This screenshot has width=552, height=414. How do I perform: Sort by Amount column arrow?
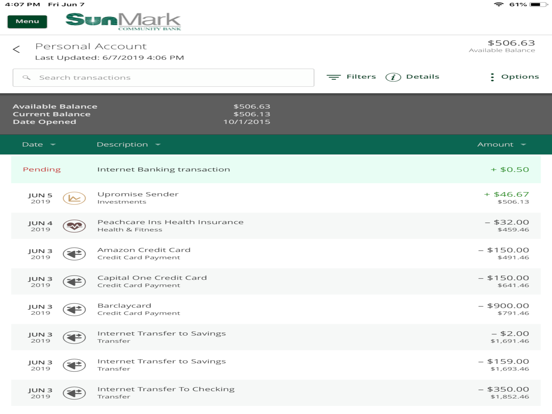coord(523,144)
